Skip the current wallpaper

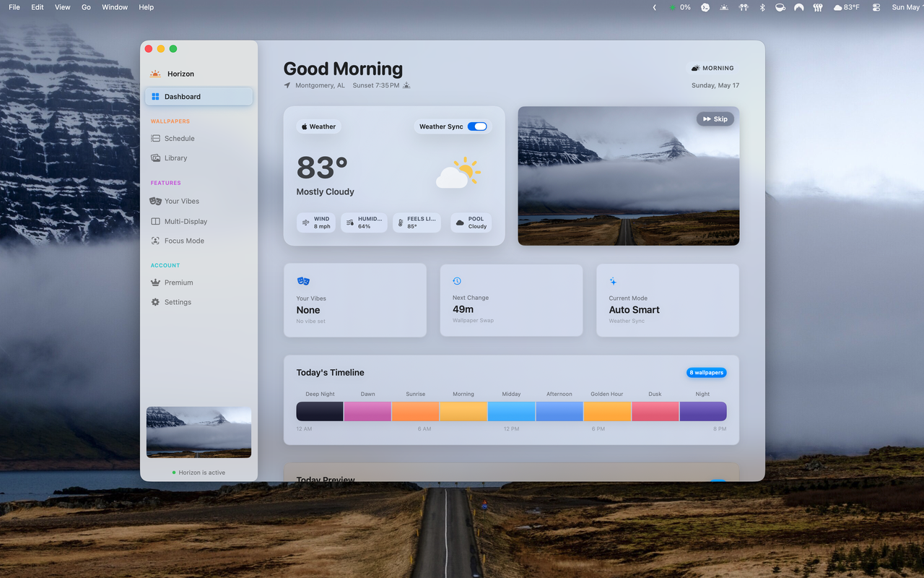tap(715, 119)
